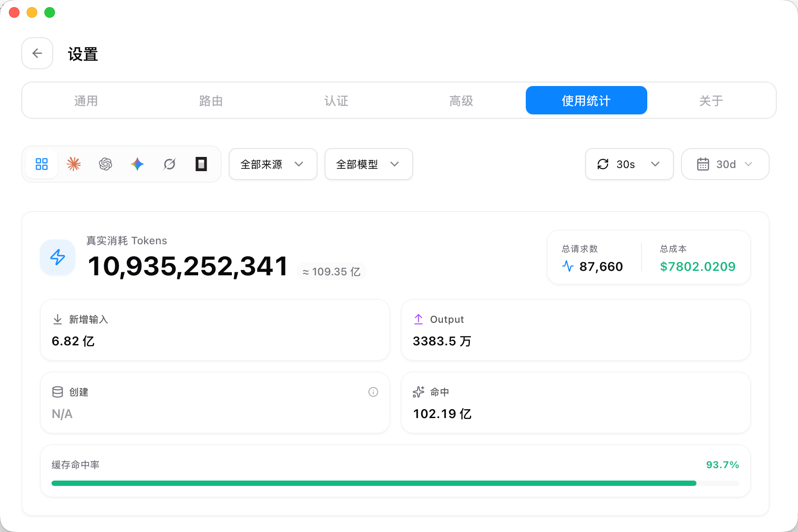Click the 10,935,252,341 token total
The image size is (798, 532).
pos(188,266)
